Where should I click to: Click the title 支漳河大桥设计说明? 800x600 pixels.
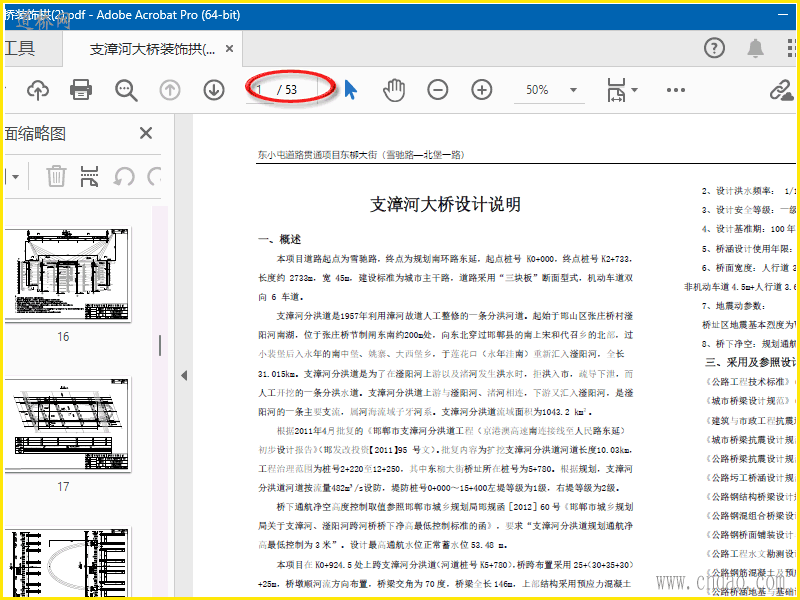coord(445,205)
